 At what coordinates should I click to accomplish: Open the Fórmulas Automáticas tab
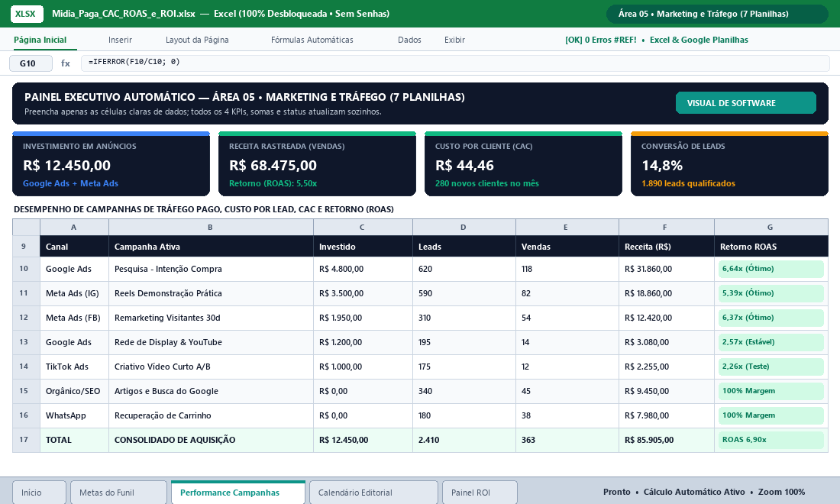(312, 40)
